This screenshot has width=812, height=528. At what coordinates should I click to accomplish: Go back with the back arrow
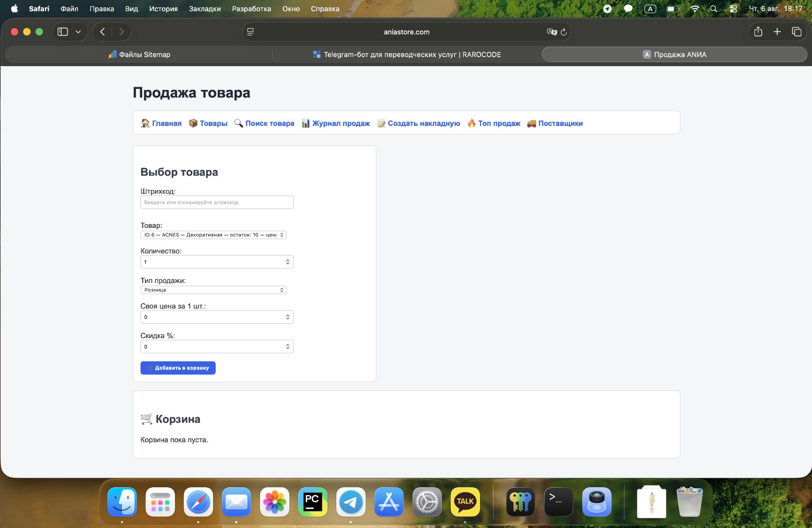tap(103, 32)
